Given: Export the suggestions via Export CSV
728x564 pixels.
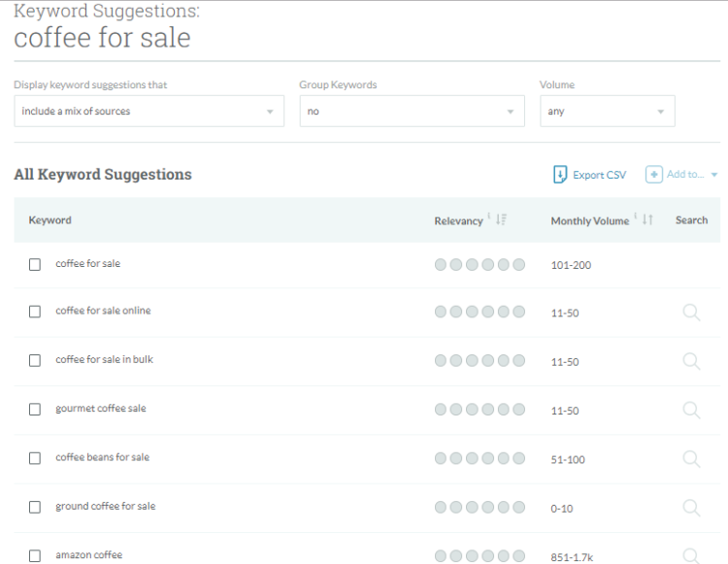Looking at the screenshot, I should 589,175.
